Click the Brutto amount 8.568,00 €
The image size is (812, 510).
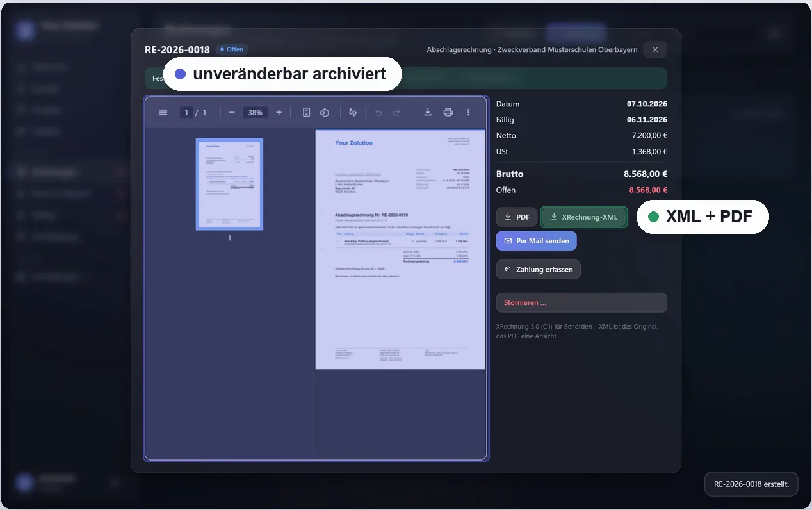pyautogui.click(x=646, y=174)
